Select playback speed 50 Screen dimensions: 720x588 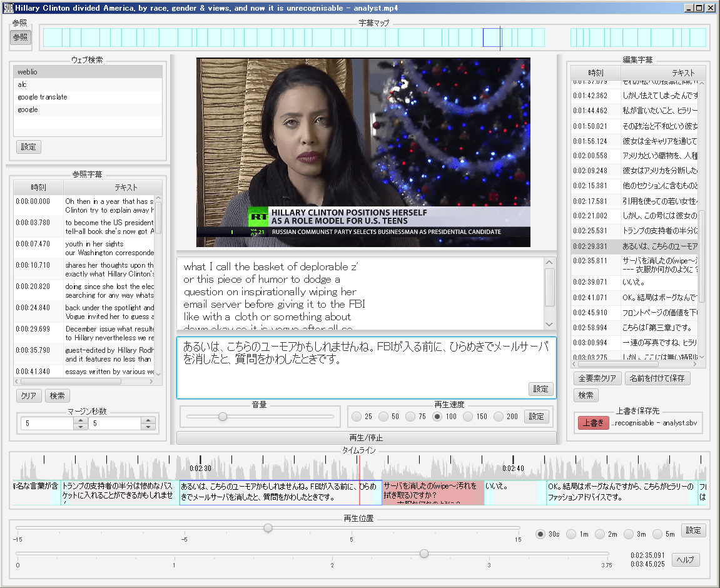coord(383,417)
